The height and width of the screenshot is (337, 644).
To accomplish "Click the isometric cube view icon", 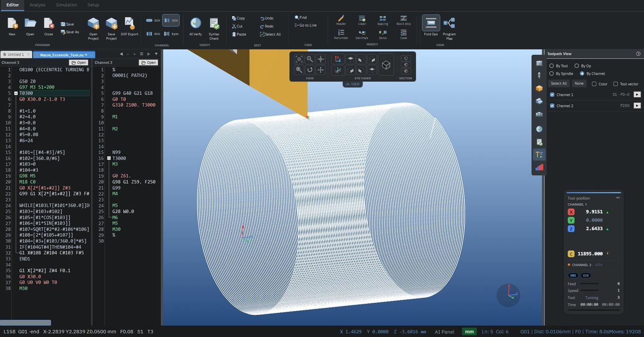I will point(386,65).
